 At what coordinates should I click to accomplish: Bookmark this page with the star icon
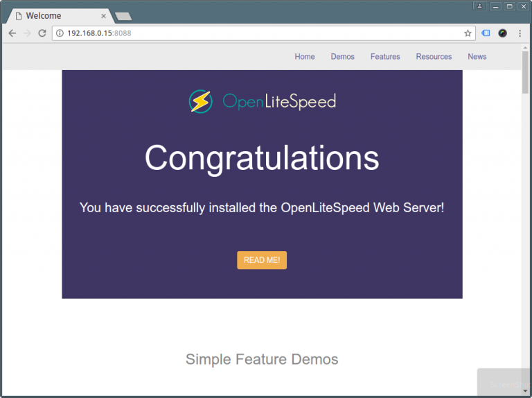(x=468, y=33)
